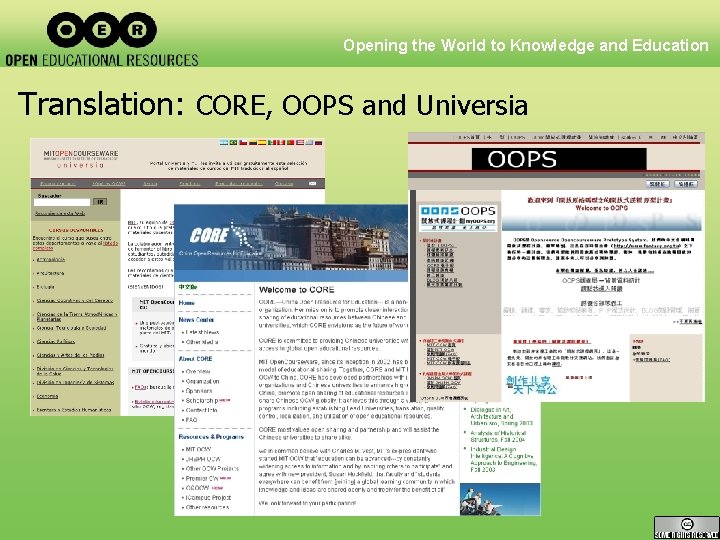Open the Home link in CORE sidebar

tap(186, 303)
